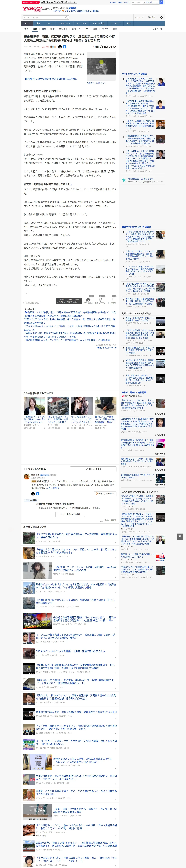Open the comment count 3358 beside the date
186x868 pixels.
[46, 47]
